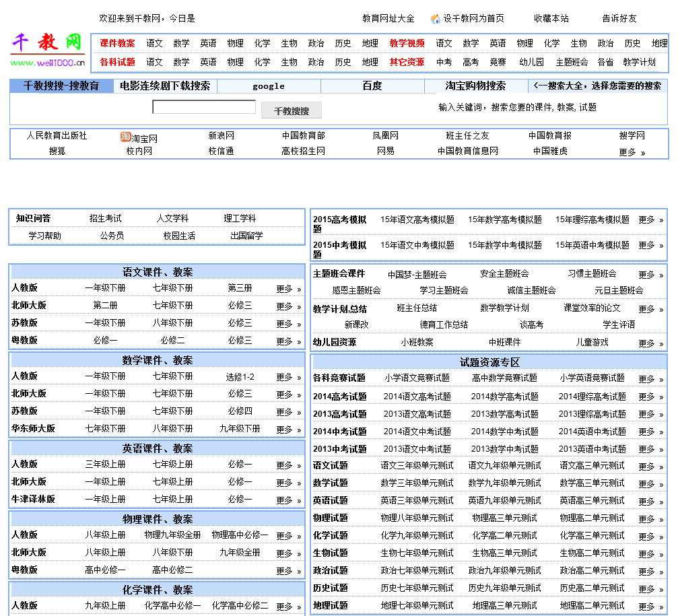Click the Taobao icon before 淘宝网
Viewport: 678px width, 616px height.
coord(125,137)
